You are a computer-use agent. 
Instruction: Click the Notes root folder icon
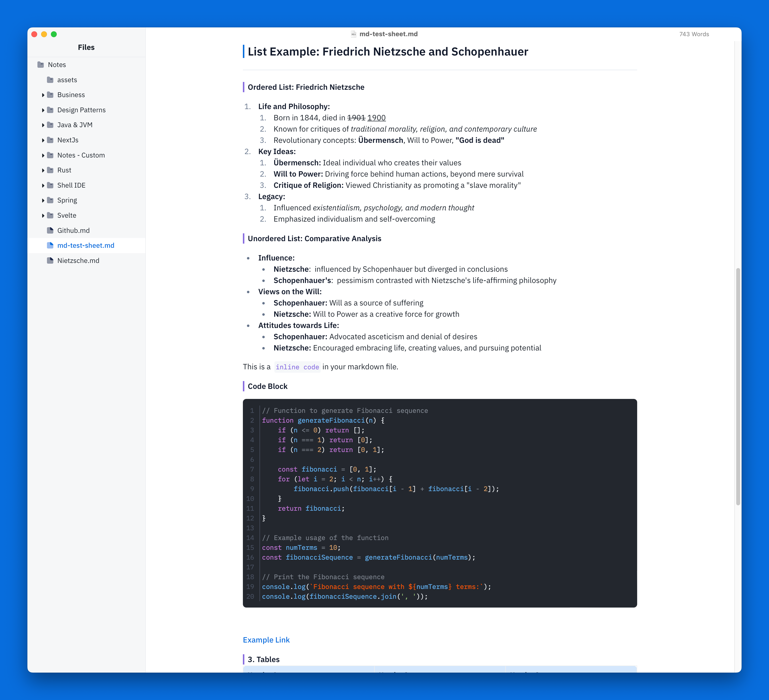pyautogui.click(x=40, y=65)
